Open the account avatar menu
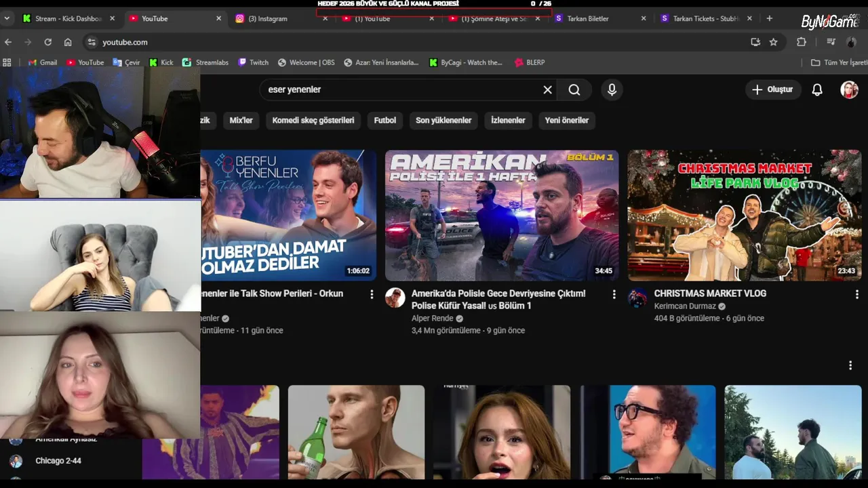Screen dimensions: 868x488 point(850,89)
